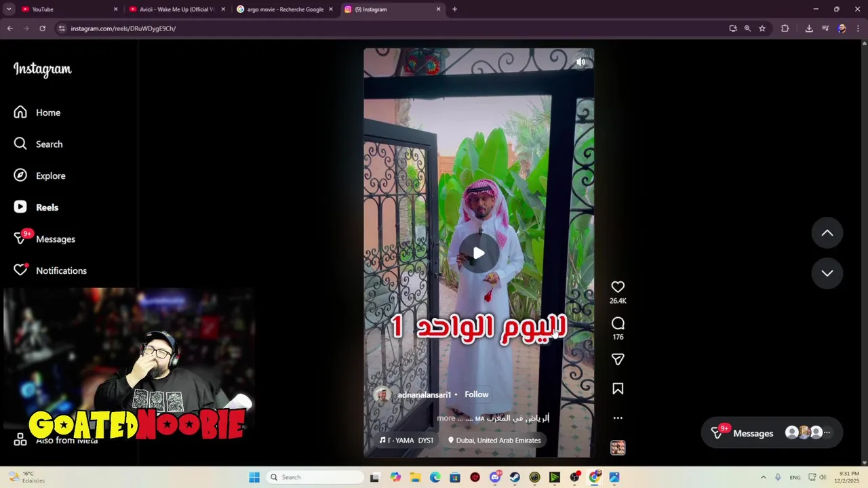Open Discord on taskbar

[495, 477]
